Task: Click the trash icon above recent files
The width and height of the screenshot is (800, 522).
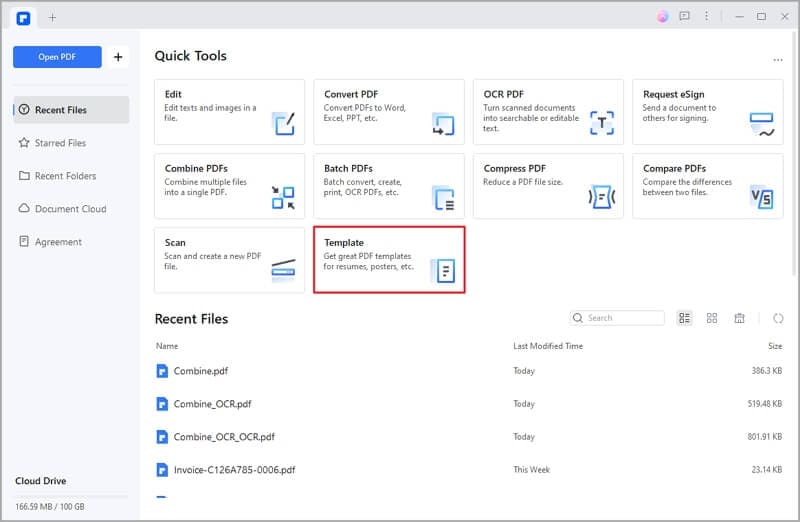Action: coord(739,318)
